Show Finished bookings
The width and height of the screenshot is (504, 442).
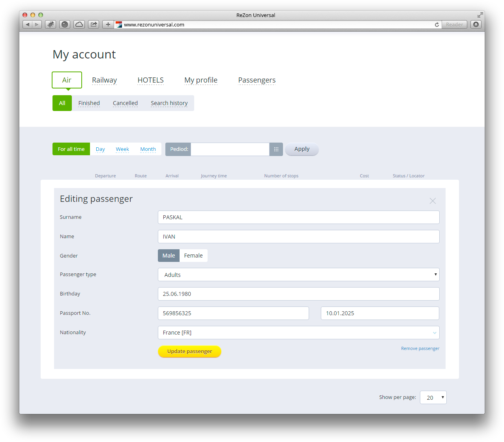(x=89, y=103)
